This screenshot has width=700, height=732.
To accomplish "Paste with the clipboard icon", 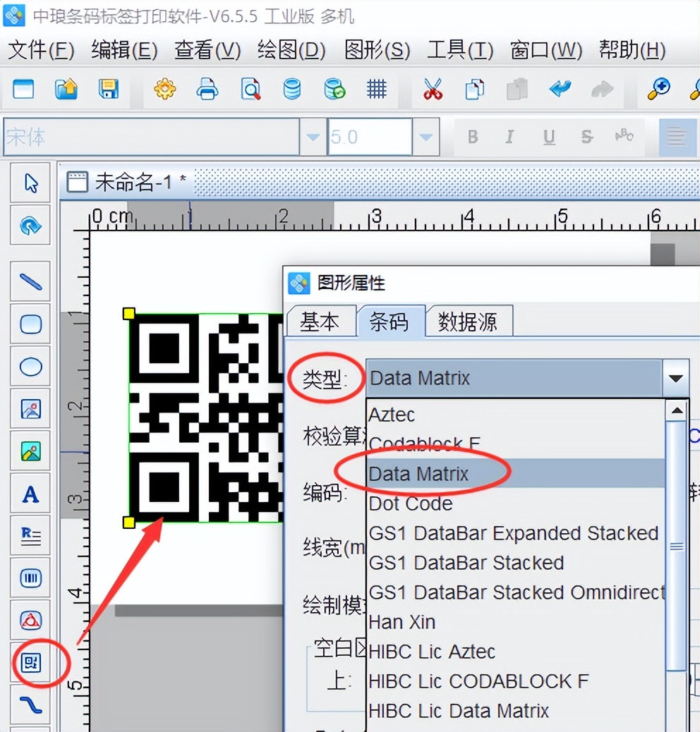I will click(x=517, y=89).
